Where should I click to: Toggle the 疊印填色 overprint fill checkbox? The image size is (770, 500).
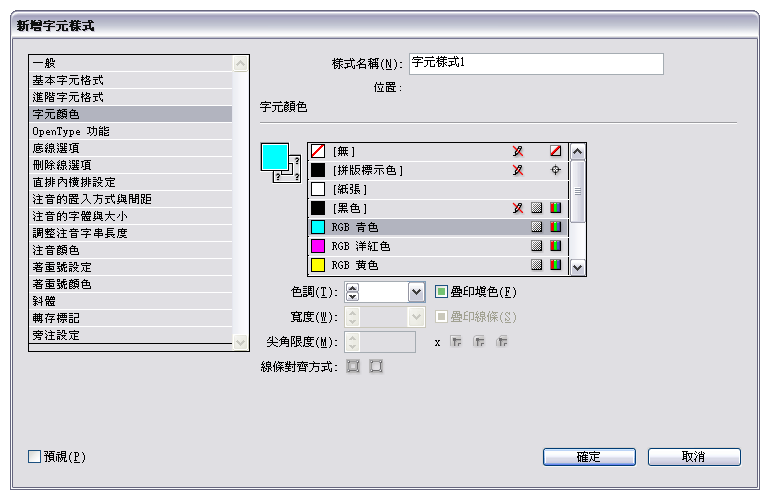(442, 292)
